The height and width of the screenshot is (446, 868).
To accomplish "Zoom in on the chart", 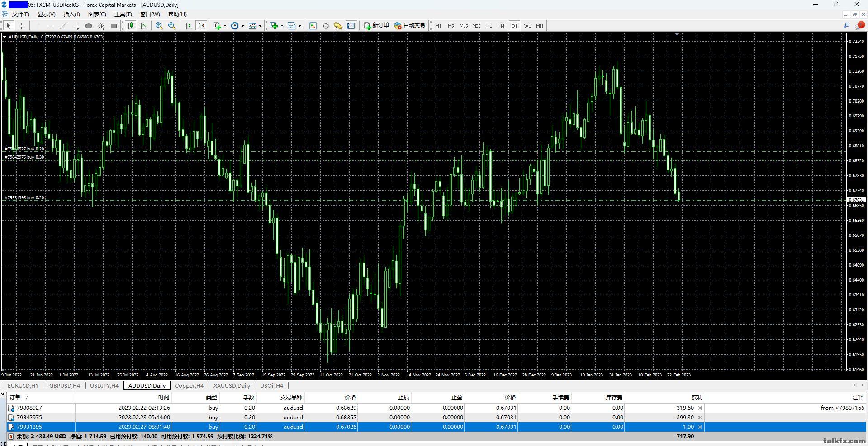I will 159,26.
